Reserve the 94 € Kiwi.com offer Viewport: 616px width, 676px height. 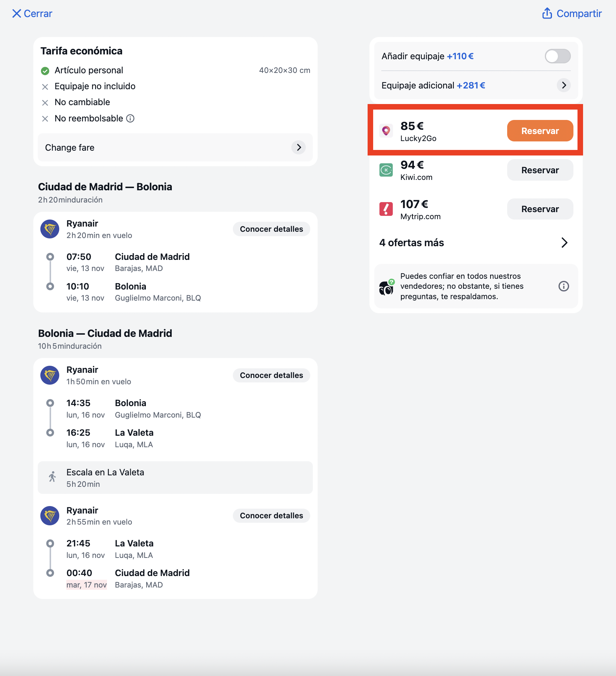pyautogui.click(x=540, y=170)
